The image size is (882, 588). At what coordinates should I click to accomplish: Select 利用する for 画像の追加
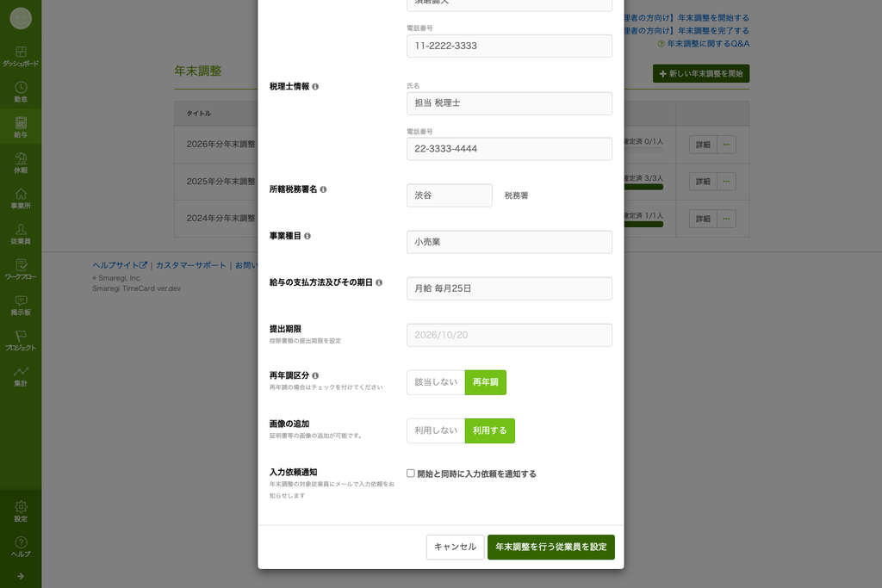490,430
